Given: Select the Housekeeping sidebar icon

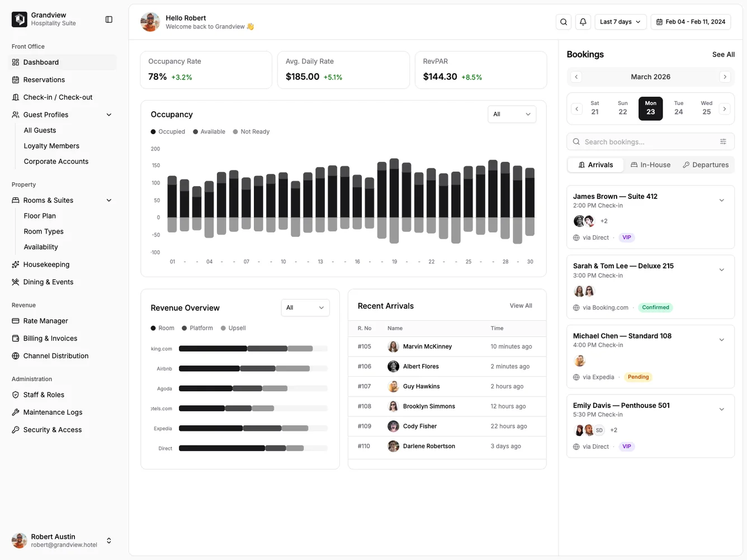Looking at the screenshot, I should 15,264.
